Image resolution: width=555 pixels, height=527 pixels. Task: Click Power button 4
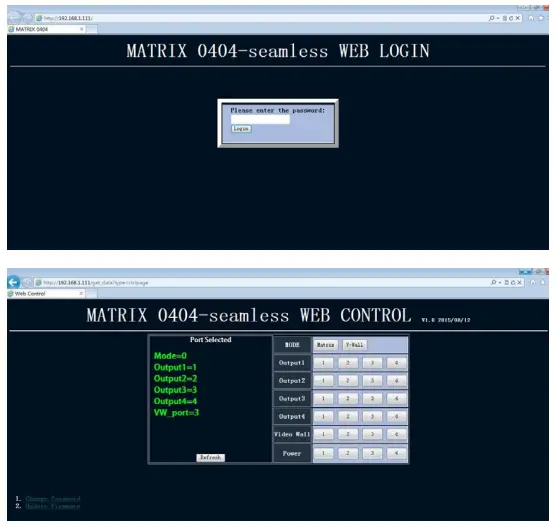click(396, 453)
